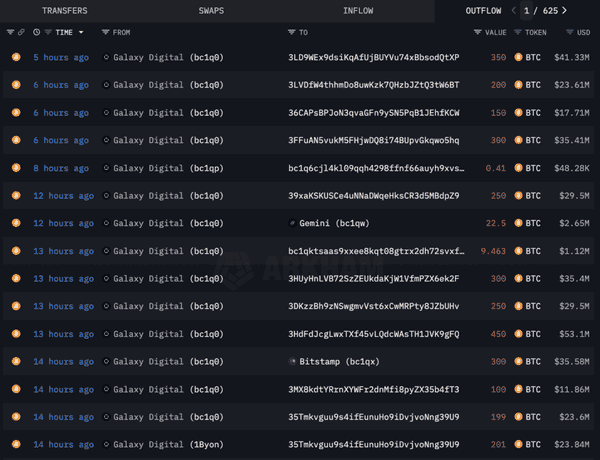Image resolution: width=600 pixels, height=460 pixels.
Task: Click the Gemini exchange icon
Action: coord(292,222)
